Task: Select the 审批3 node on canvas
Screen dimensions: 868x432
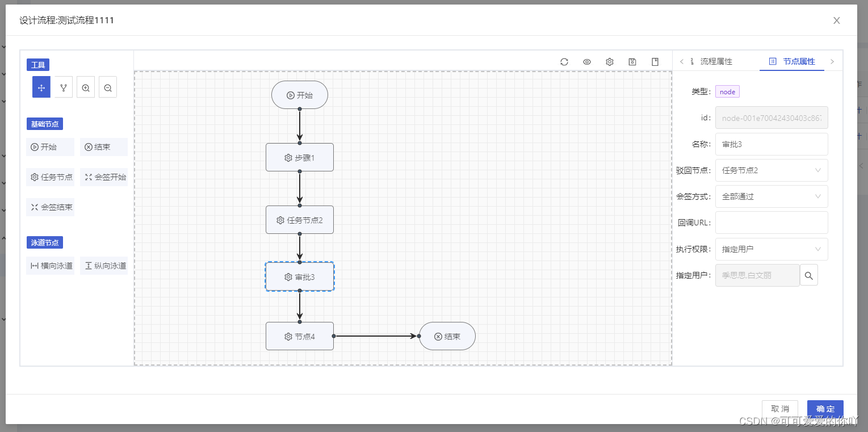Action: (x=300, y=277)
